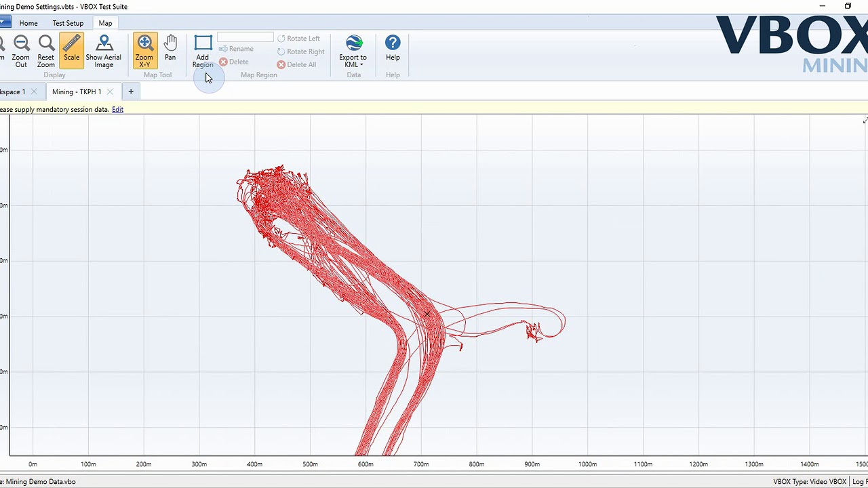Show the aerial image overlay
The image size is (868, 488).
[x=104, y=52]
